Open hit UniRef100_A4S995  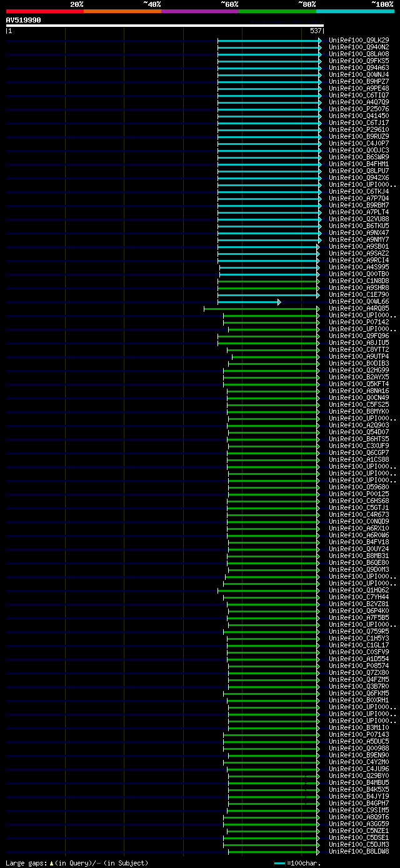(359, 267)
